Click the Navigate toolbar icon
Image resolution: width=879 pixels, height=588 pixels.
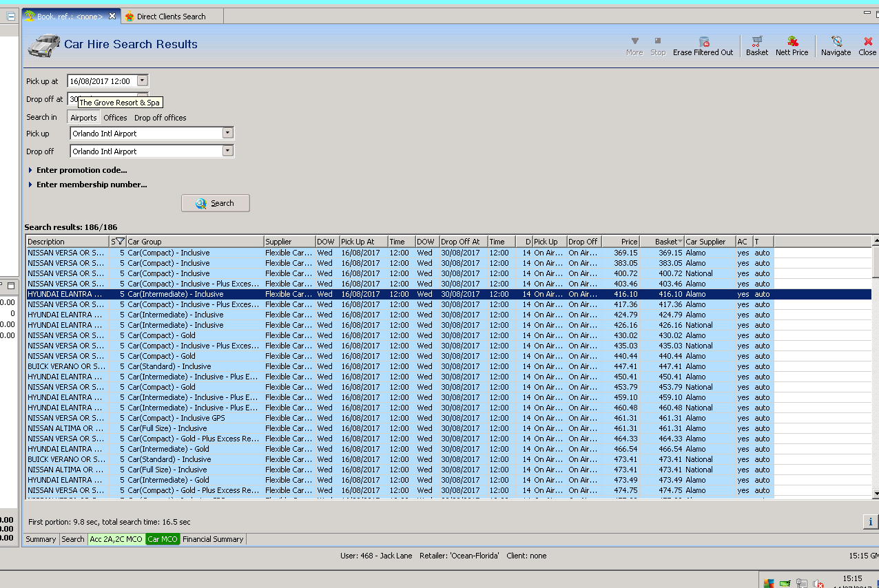(836, 45)
